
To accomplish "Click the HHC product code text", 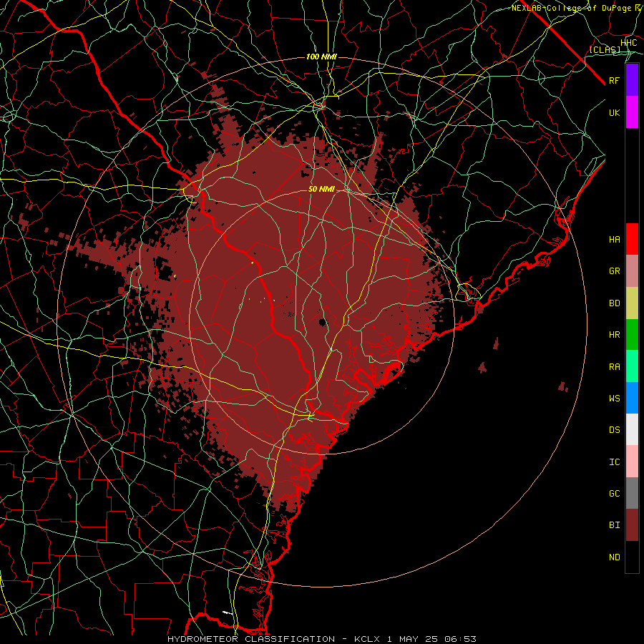I will pos(629,43).
